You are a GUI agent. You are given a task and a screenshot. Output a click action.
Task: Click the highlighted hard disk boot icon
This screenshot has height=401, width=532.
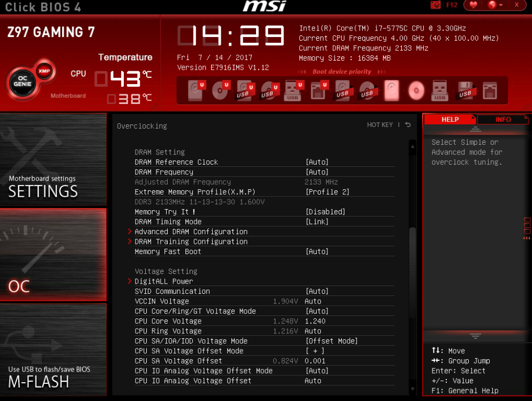click(x=392, y=90)
